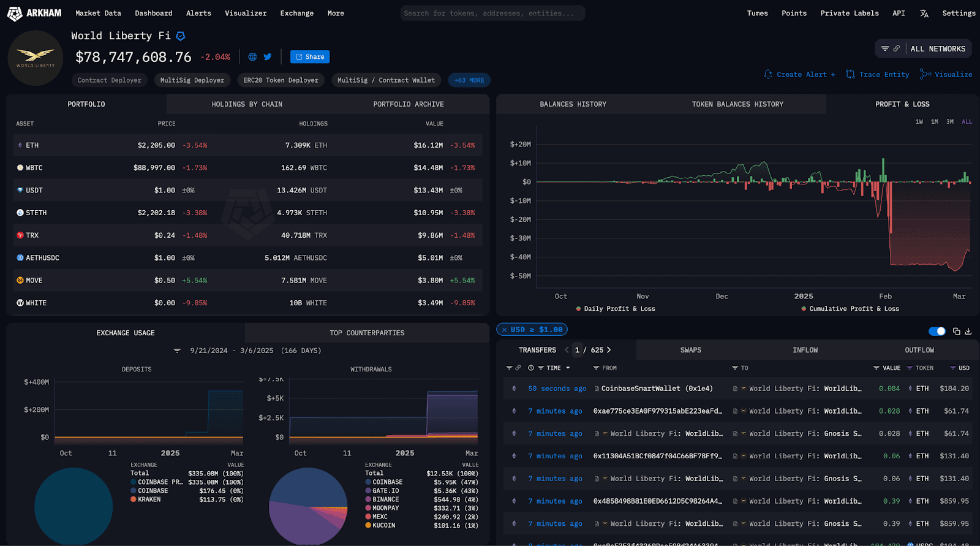The height and width of the screenshot is (546, 980).
Task: Click the Share button
Action: [310, 57]
